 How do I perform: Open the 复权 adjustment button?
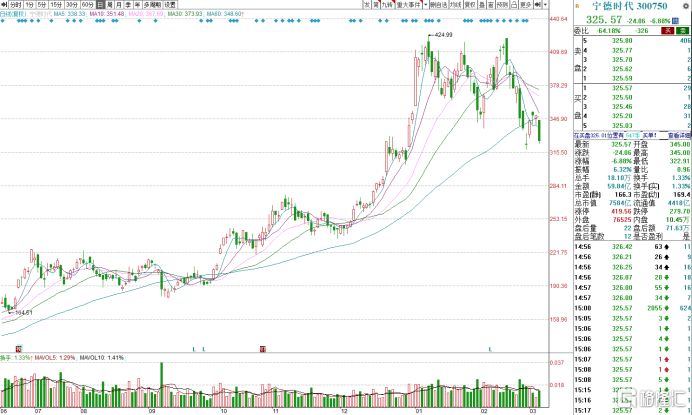coord(470,4)
